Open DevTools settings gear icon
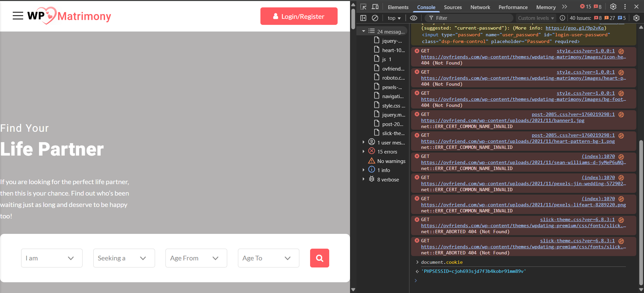This screenshot has width=644, height=293. point(613,7)
